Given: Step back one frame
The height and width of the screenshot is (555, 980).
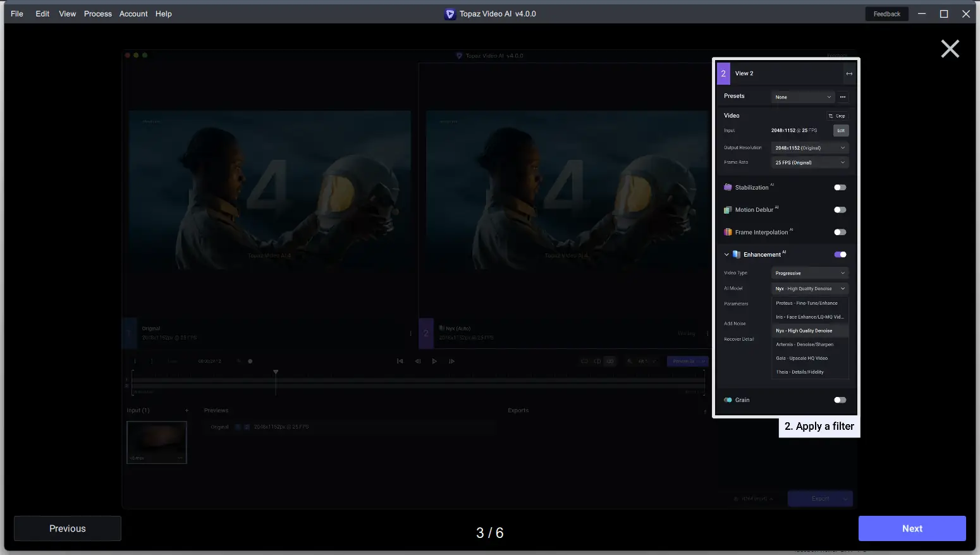Looking at the screenshot, I should [417, 362].
